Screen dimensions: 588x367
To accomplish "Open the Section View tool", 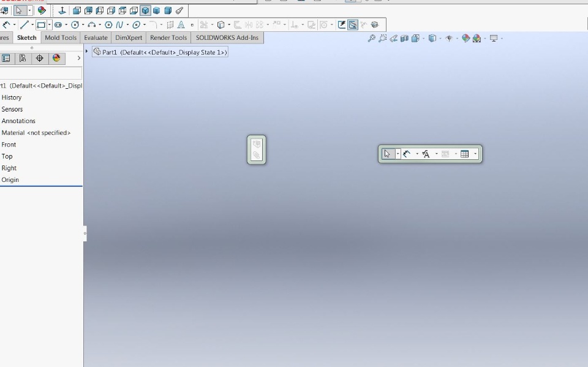I will click(x=404, y=38).
